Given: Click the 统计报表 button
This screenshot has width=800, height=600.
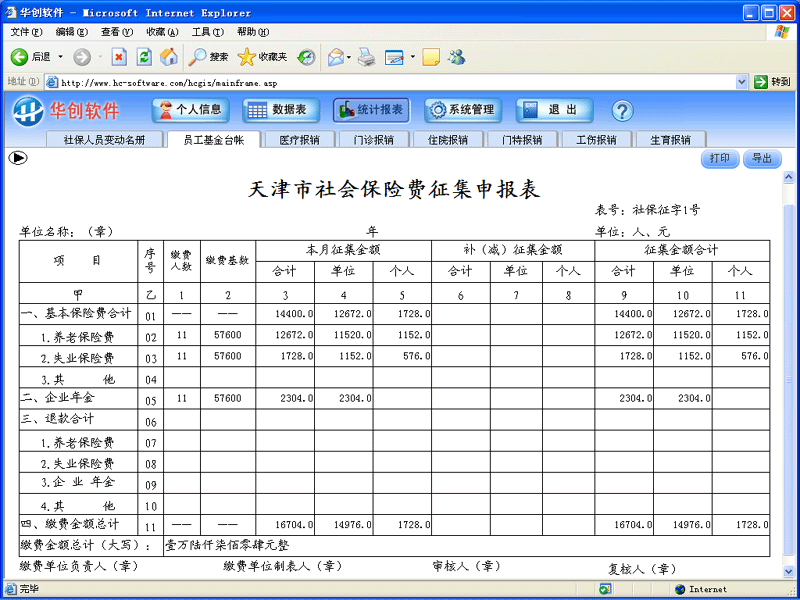Looking at the screenshot, I should [x=371, y=110].
